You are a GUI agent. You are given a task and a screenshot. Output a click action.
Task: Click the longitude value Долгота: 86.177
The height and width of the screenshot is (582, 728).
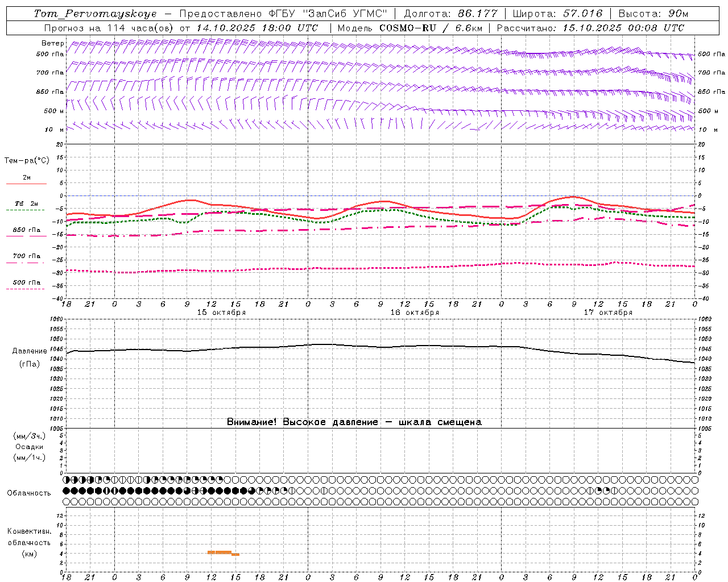[450, 14]
